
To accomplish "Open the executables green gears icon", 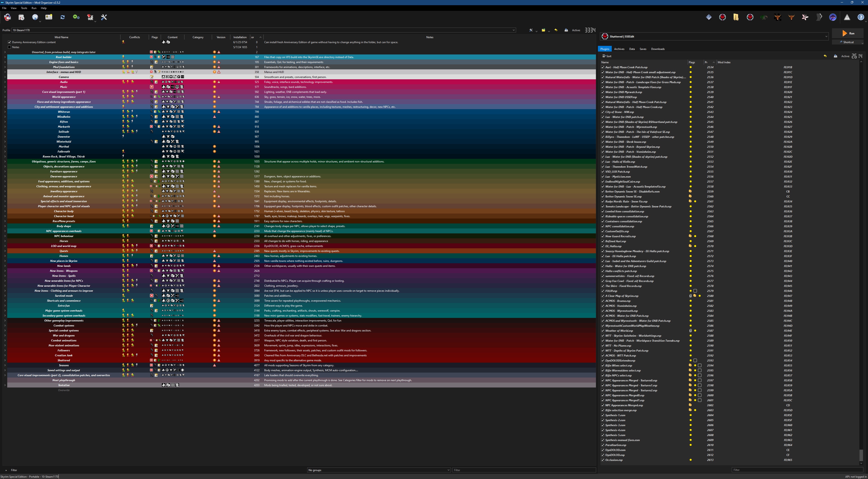I will pyautogui.click(x=76, y=17).
